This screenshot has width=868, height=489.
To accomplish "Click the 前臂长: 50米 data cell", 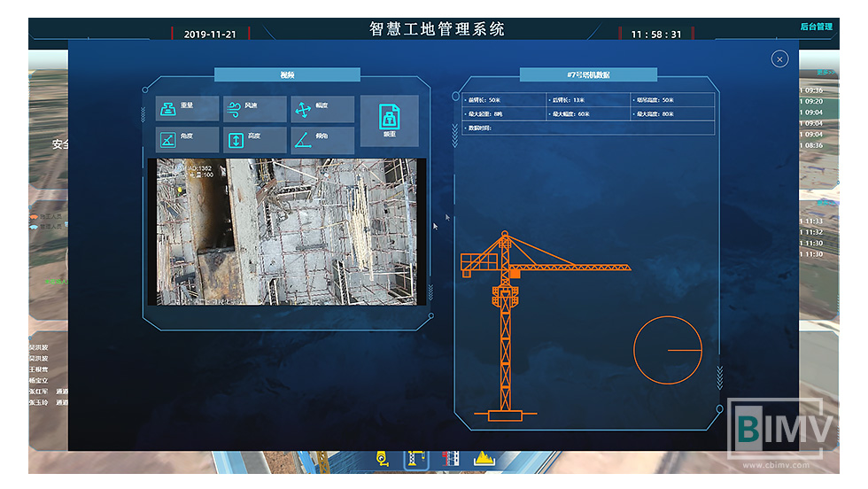I will [x=504, y=100].
